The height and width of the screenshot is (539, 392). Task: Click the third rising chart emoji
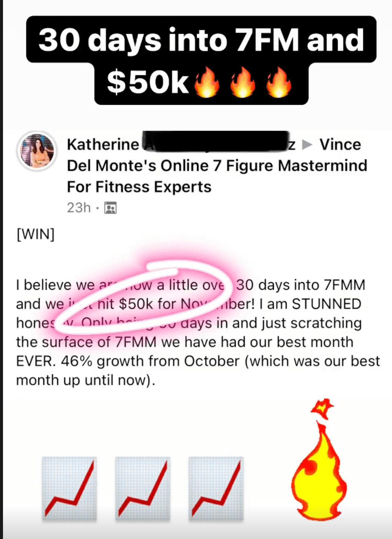point(216,489)
